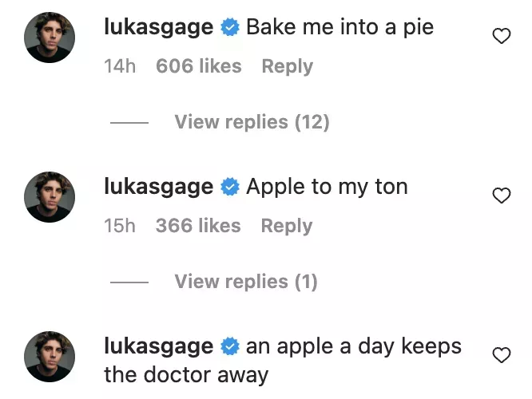The width and height of the screenshot is (532, 399).
Task: View the 366 likes list
Action: [198, 226]
